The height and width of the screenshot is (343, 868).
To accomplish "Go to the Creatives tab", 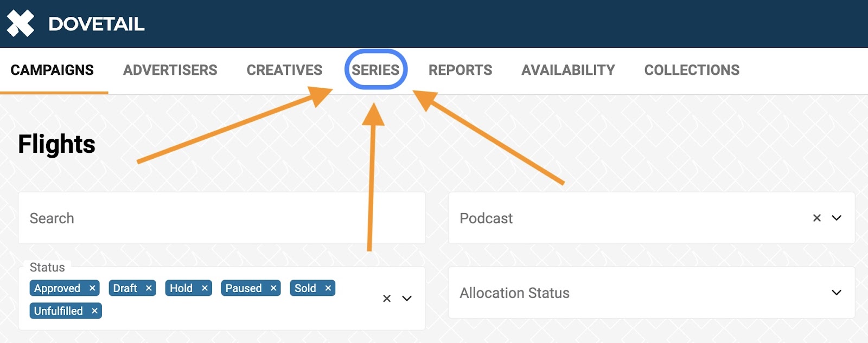I will coord(284,70).
